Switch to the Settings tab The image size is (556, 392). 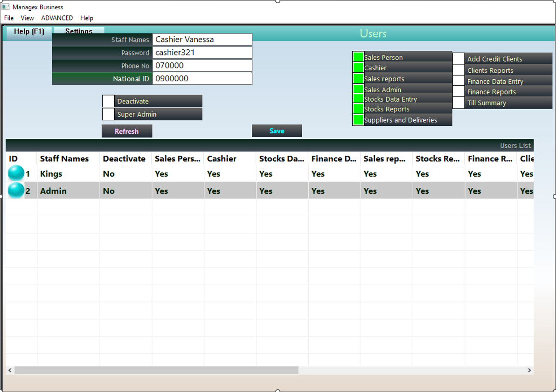coord(79,31)
